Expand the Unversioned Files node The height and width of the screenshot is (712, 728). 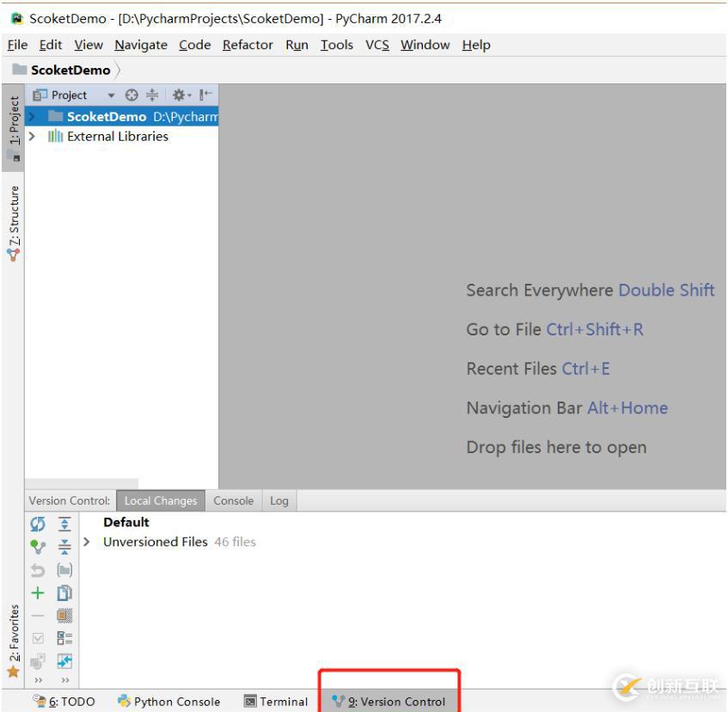(x=87, y=543)
